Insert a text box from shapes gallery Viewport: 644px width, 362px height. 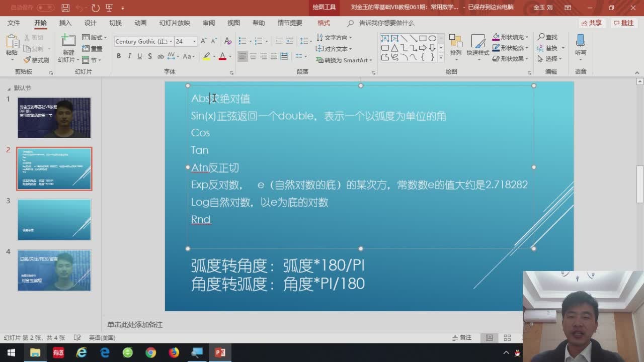pos(385,38)
